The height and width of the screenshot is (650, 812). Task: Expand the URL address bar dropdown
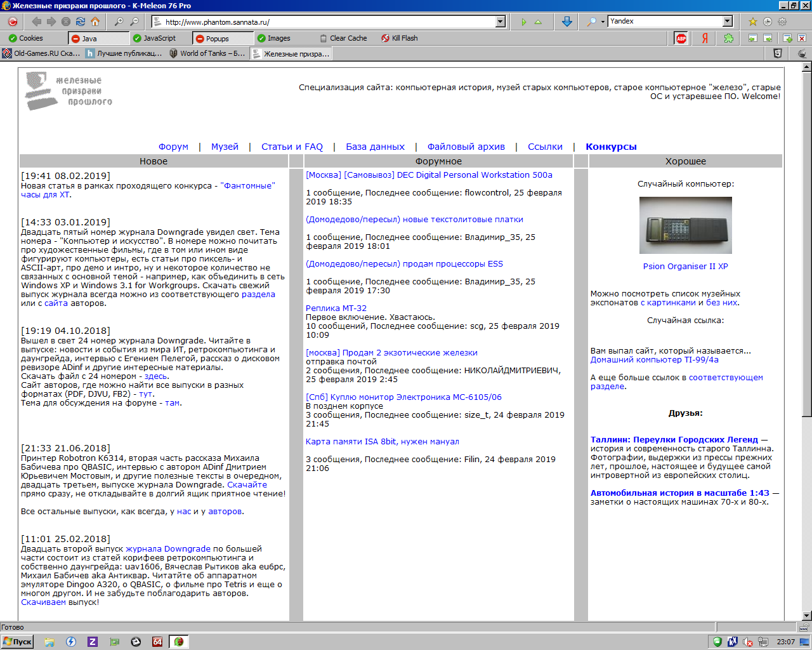click(500, 22)
